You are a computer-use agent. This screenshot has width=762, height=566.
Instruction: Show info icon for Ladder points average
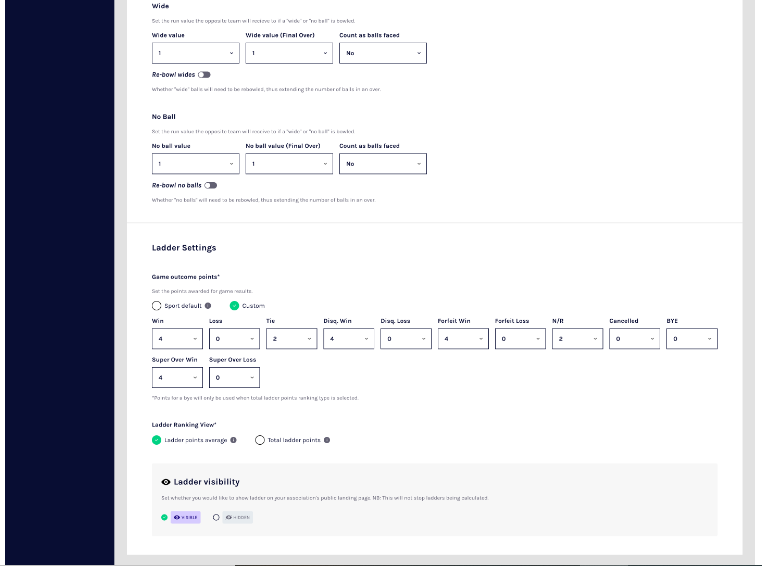point(233,440)
